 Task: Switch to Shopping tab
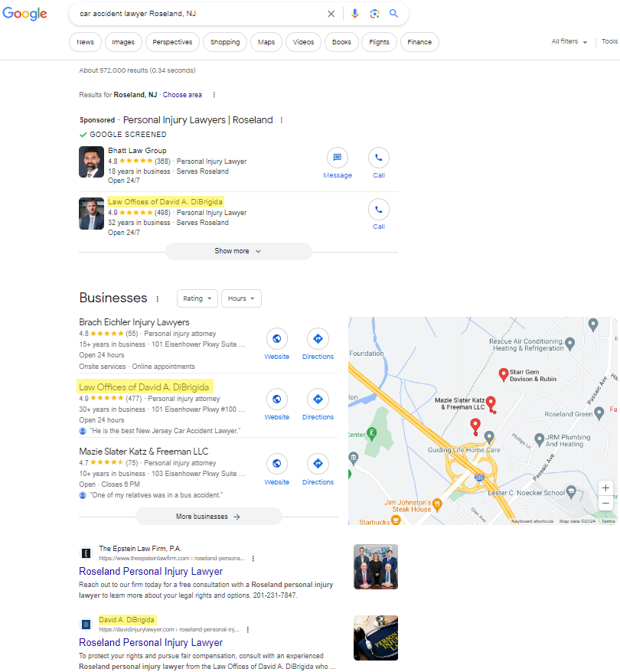[225, 42]
